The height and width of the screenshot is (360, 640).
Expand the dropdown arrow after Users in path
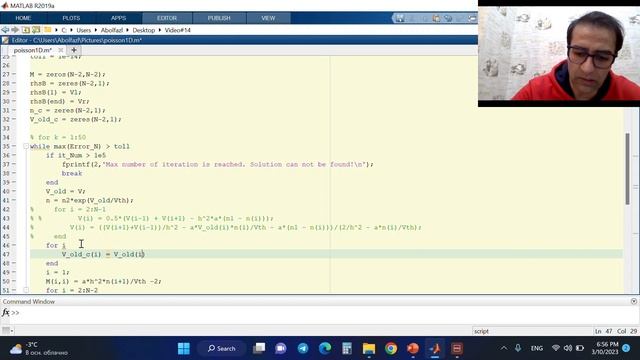[x=96, y=30]
